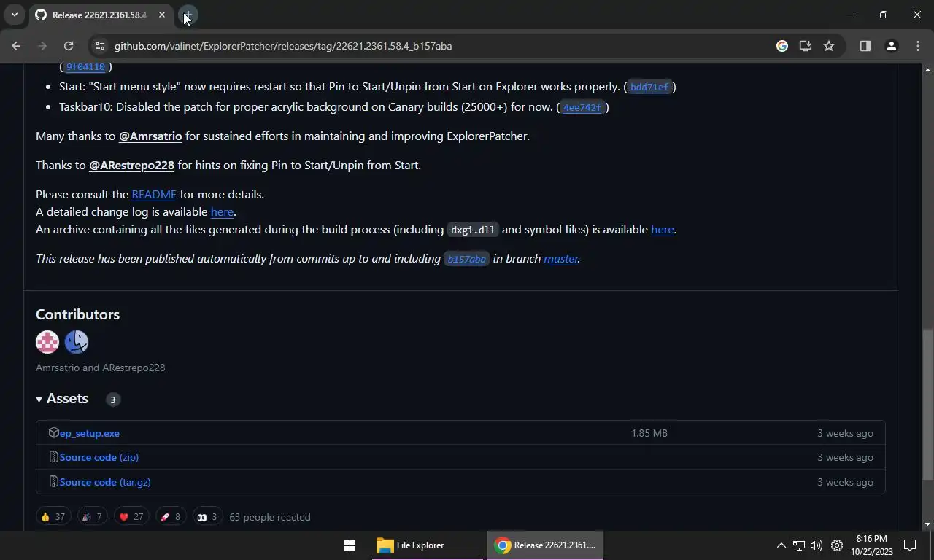Open a new browser tab

click(188, 15)
